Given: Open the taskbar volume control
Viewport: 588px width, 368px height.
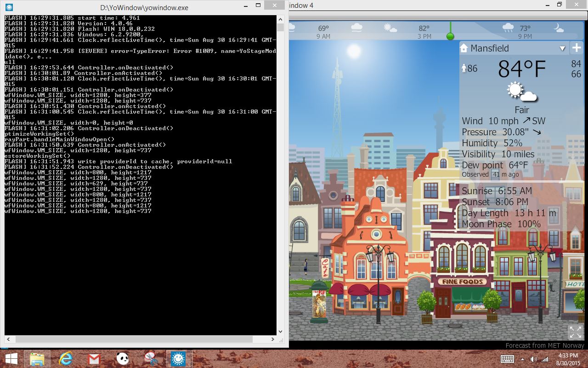Looking at the screenshot, I should point(533,359).
